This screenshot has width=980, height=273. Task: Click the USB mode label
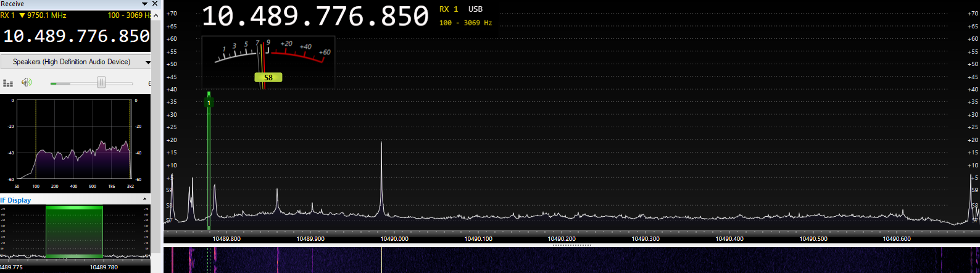(475, 9)
